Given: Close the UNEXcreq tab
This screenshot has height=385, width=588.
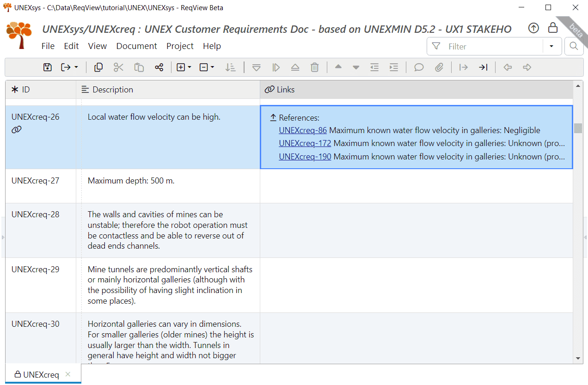Looking at the screenshot, I should pos(68,374).
